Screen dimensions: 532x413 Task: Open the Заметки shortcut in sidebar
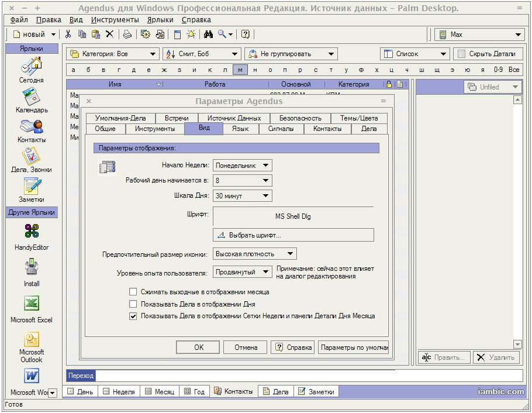coord(32,187)
